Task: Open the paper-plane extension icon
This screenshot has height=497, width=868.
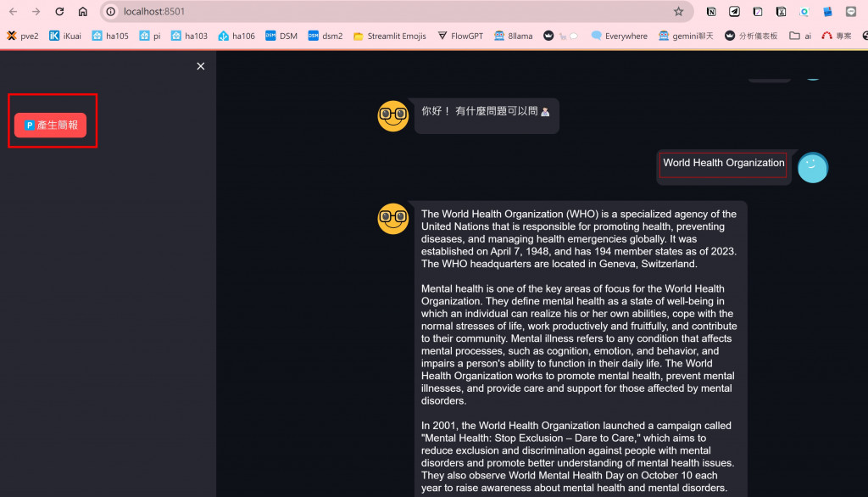Action: tap(734, 11)
